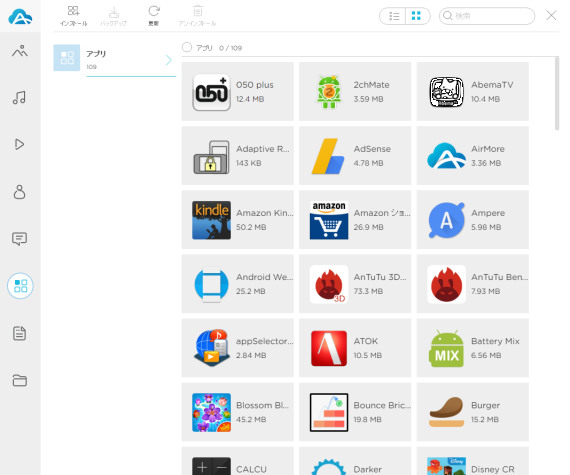Open the Messages section in sidebar
Viewport: 570px width, 475px height.
coord(19,239)
